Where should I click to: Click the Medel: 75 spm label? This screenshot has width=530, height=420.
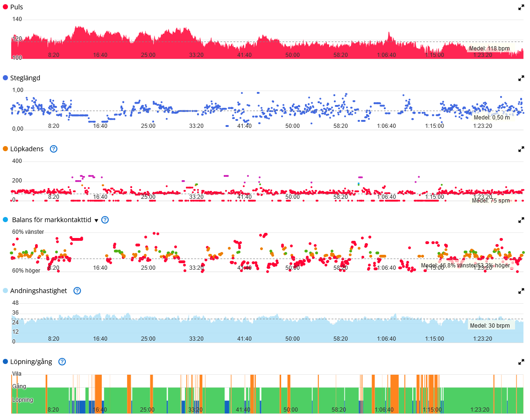click(490, 201)
